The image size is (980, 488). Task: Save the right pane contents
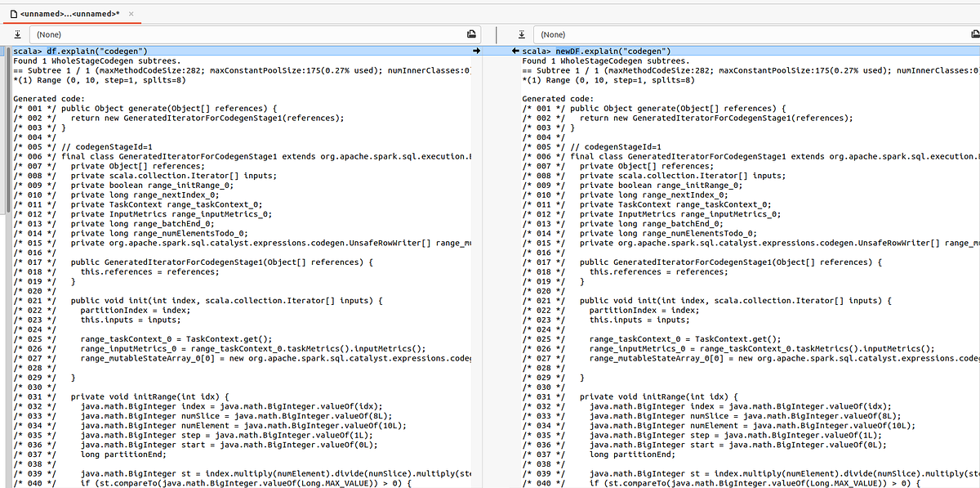521,34
